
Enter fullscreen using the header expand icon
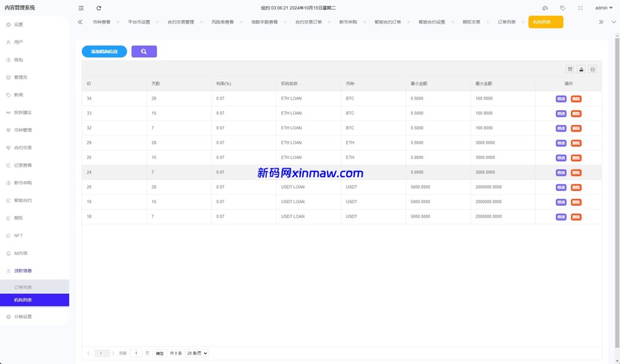click(x=580, y=8)
